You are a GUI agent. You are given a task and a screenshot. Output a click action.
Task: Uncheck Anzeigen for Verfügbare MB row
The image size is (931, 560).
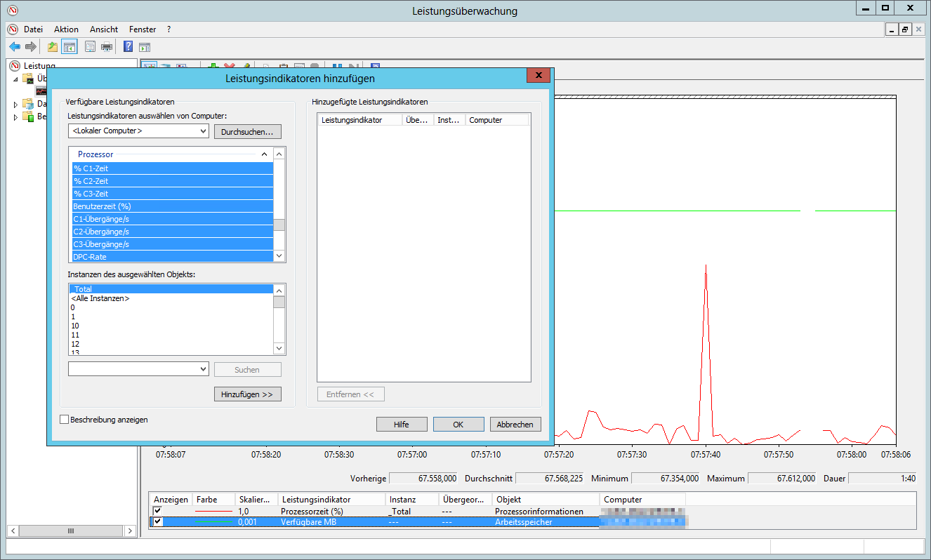(157, 522)
